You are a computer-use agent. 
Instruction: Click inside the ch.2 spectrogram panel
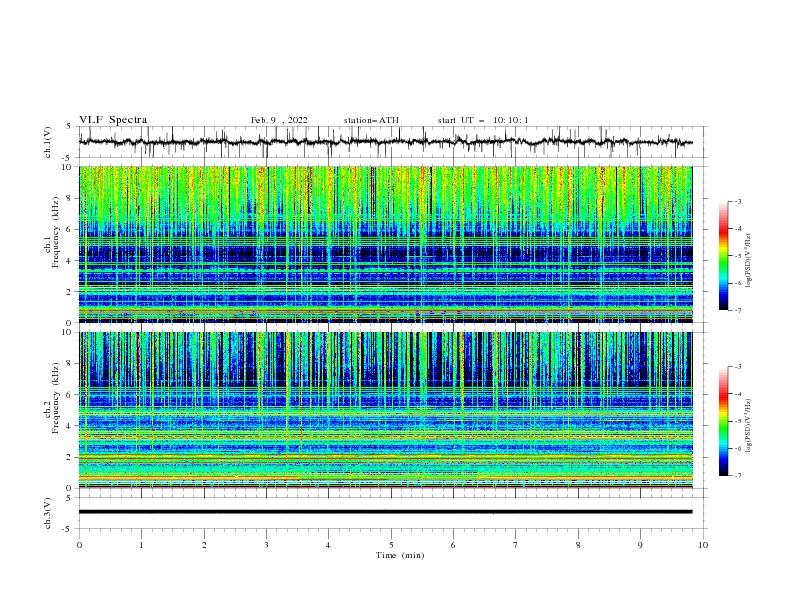pyautogui.click(x=385, y=410)
